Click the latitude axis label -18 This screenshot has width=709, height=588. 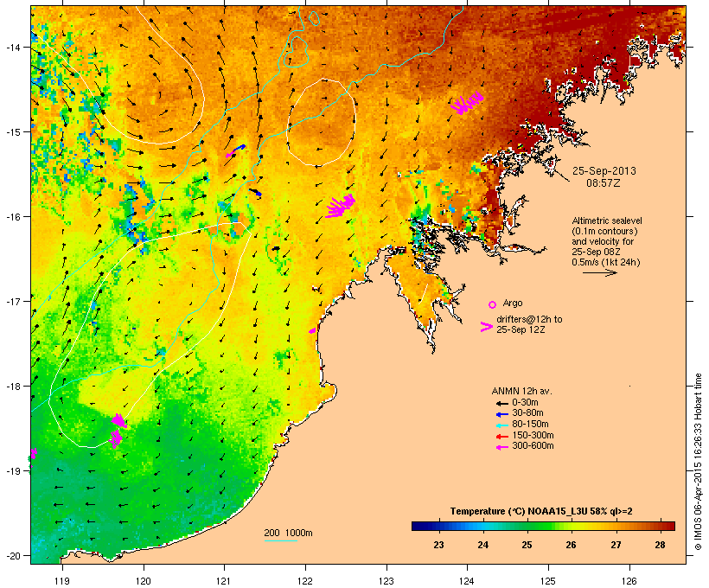pyautogui.click(x=13, y=386)
